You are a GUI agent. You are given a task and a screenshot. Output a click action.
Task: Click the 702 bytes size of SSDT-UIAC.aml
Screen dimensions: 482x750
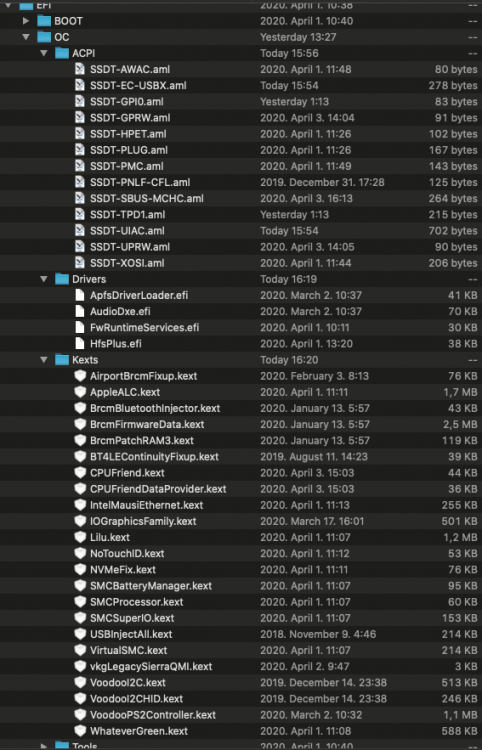(x=453, y=231)
